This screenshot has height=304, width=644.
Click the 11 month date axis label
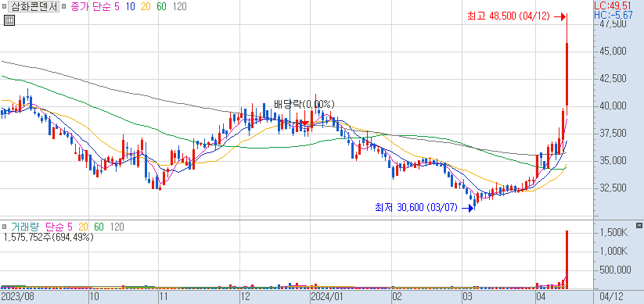point(164,296)
